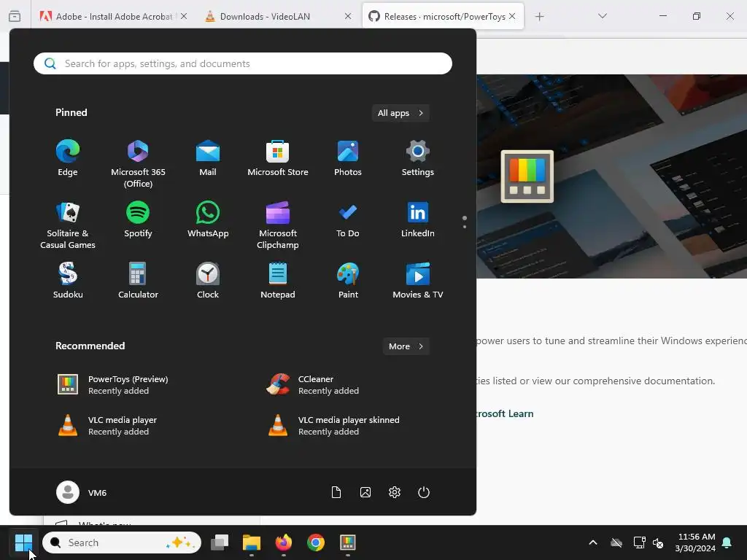The height and width of the screenshot is (560, 747).
Task: Open browser tab actions icon
Action: click(x=15, y=16)
